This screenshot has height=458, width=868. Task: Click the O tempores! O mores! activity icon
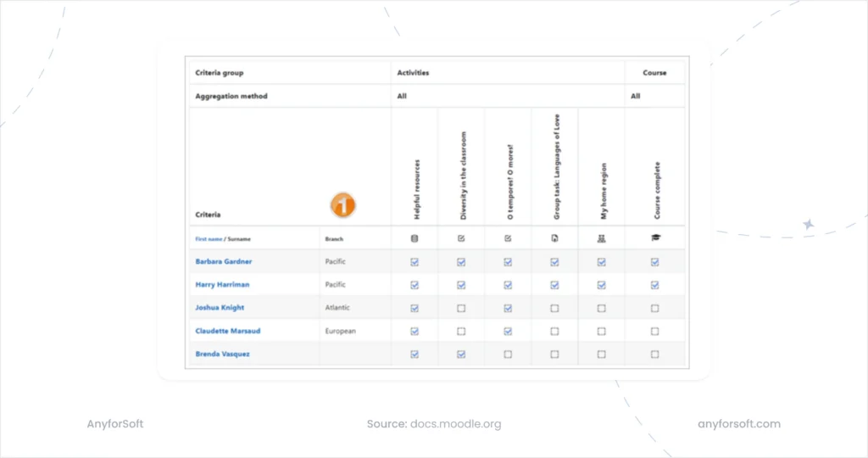coord(508,239)
